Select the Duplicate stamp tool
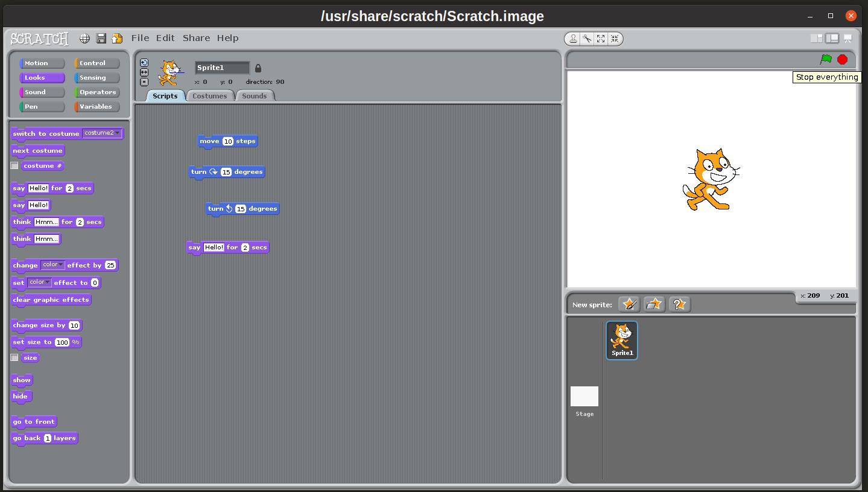 (572, 39)
